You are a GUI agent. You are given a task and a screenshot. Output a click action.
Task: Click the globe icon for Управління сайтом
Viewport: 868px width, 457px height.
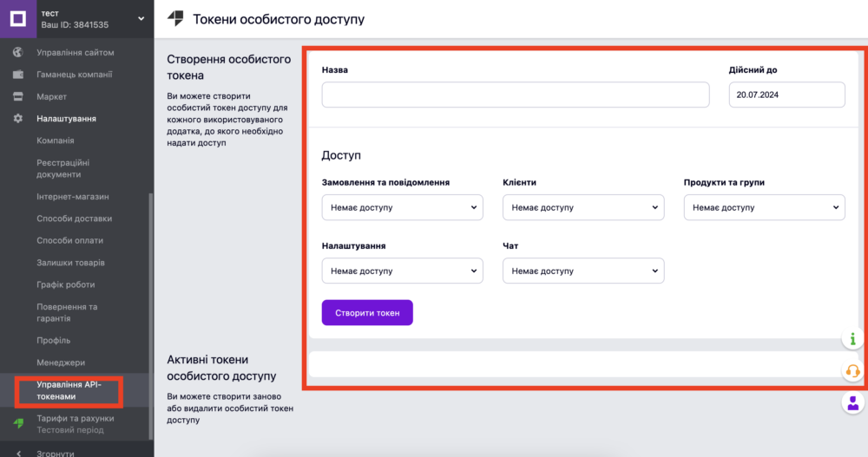[18, 52]
